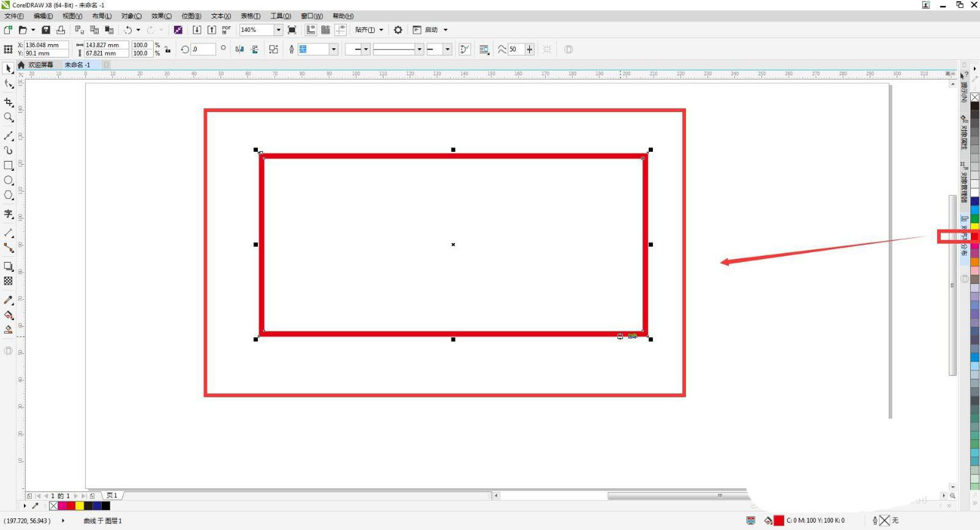Select the Shape edit tool
This screenshot has height=530, width=980.
9,84
